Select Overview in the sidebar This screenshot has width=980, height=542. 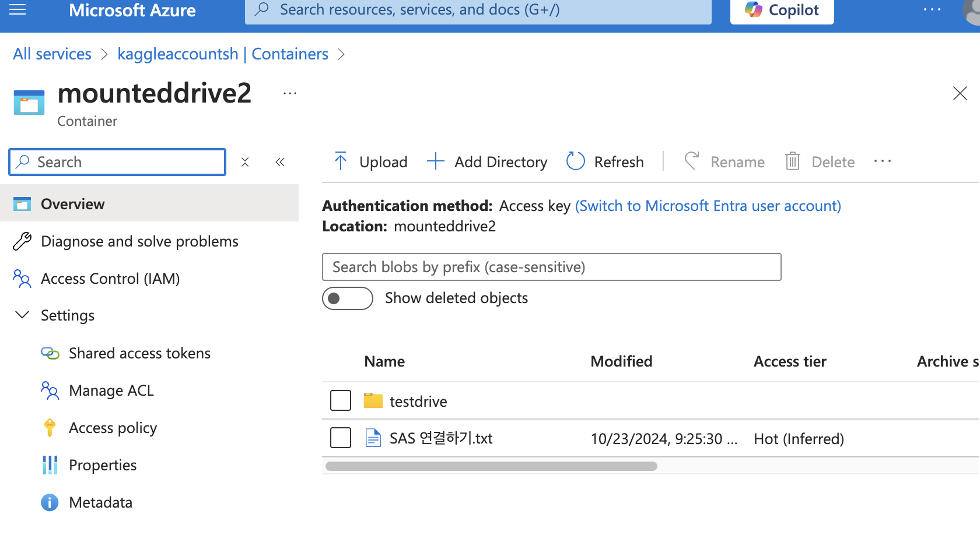click(x=149, y=204)
